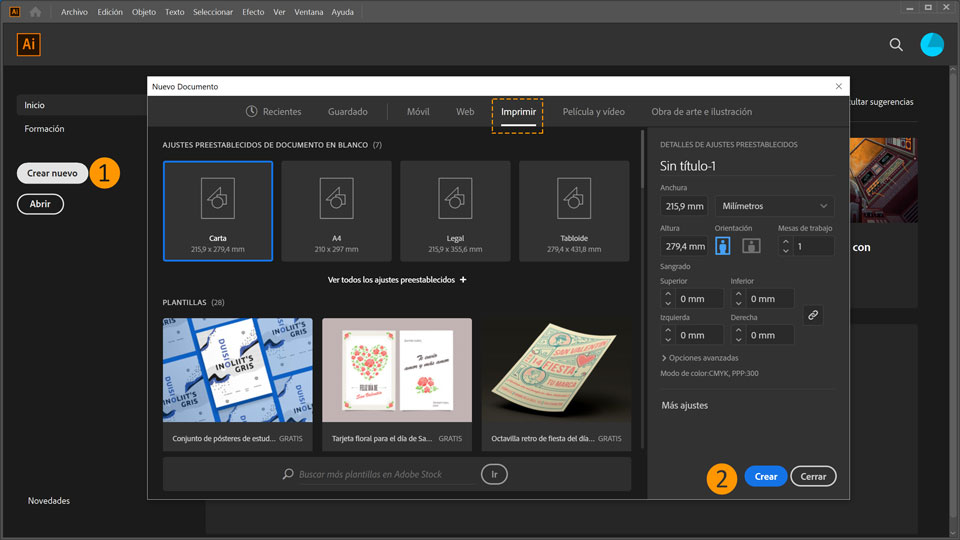The image size is (960, 540).
Task: Open Tarjeta floral template
Action: (x=397, y=384)
